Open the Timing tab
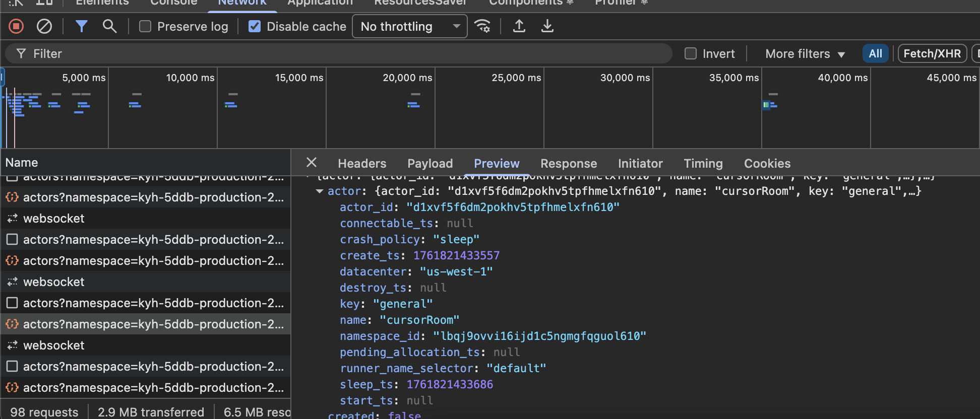The height and width of the screenshot is (419, 980). coord(703,164)
